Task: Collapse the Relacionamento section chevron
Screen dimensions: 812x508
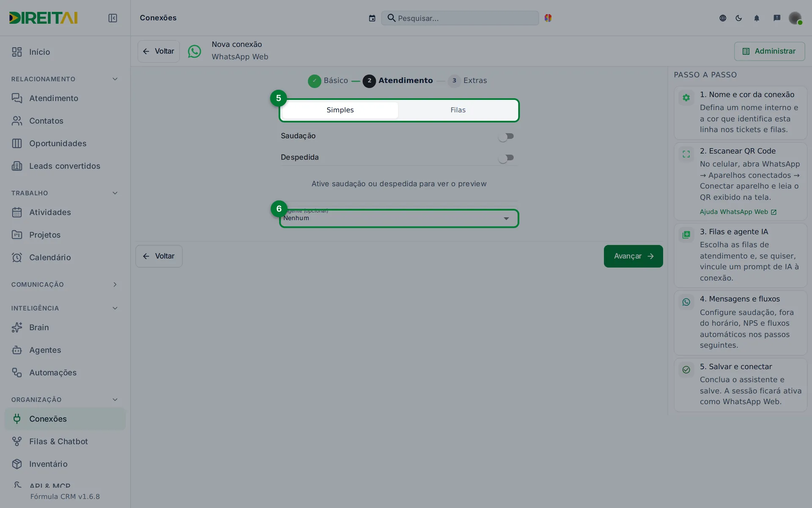Action: (115, 79)
